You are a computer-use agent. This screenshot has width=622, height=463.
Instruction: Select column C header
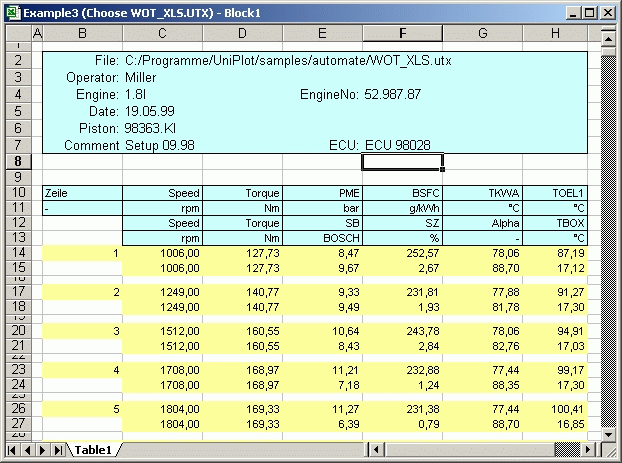pyautogui.click(x=162, y=34)
